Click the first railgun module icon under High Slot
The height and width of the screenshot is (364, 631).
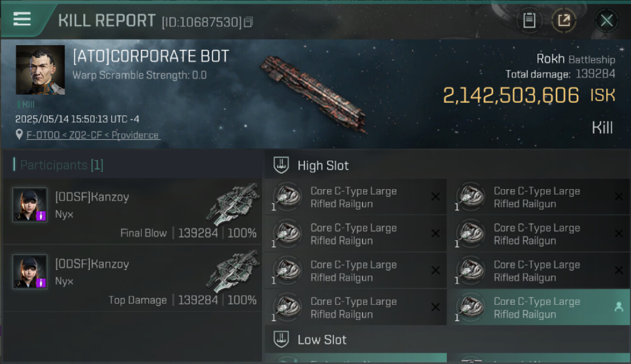[287, 197]
